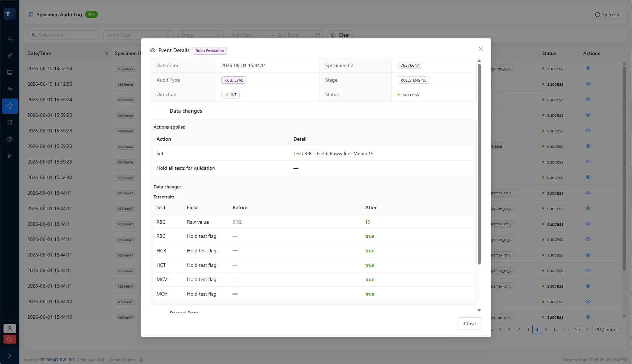Open the document search sidebar icon
Image resolution: width=632 pixels, height=364 pixels.
(x=10, y=123)
